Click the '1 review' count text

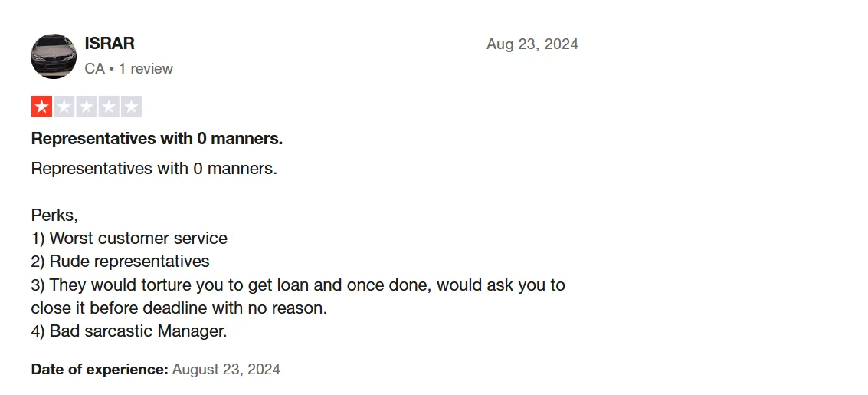coord(146,69)
